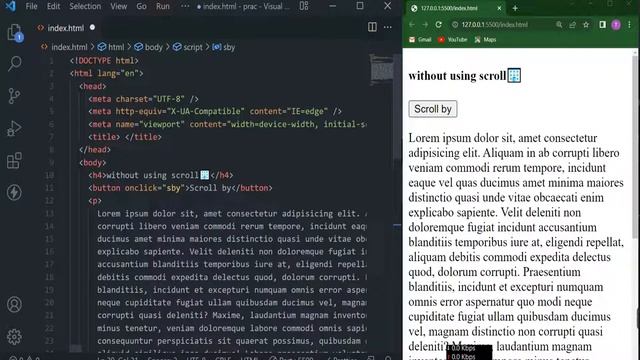Image resolution: width=640 pixels, height=360 pixels.
Task: Bookmark this page with the star icon
Action: [586, 24]
